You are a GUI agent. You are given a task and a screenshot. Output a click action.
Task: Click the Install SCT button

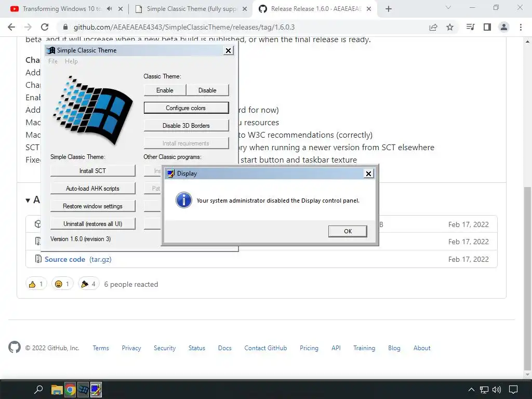point(92,170)
